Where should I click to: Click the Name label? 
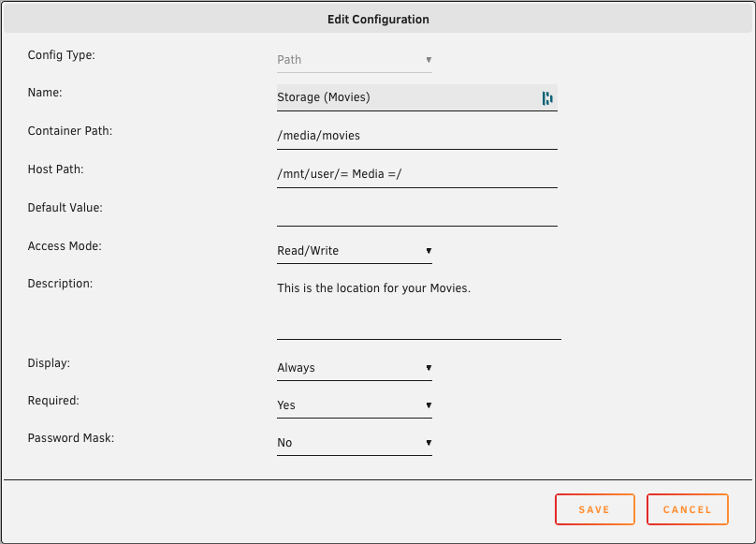pyautogui.click(x=45, y=93)
